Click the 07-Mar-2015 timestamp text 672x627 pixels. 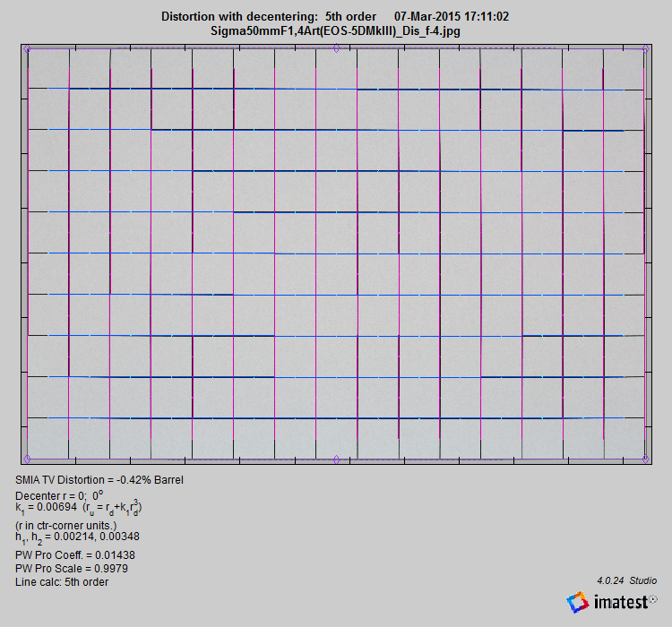452,17
